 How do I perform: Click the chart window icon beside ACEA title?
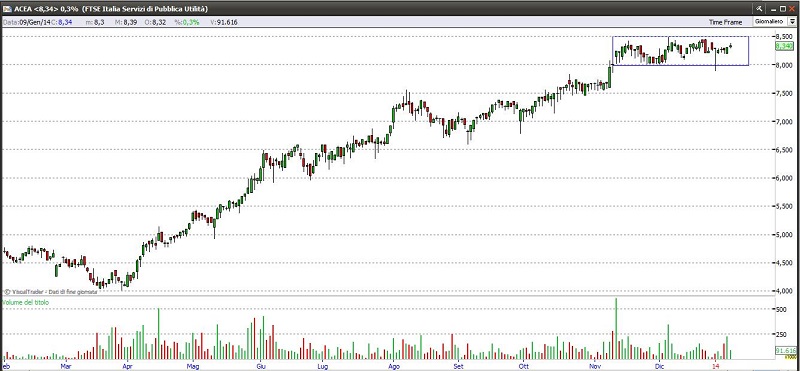coord(8,9)
